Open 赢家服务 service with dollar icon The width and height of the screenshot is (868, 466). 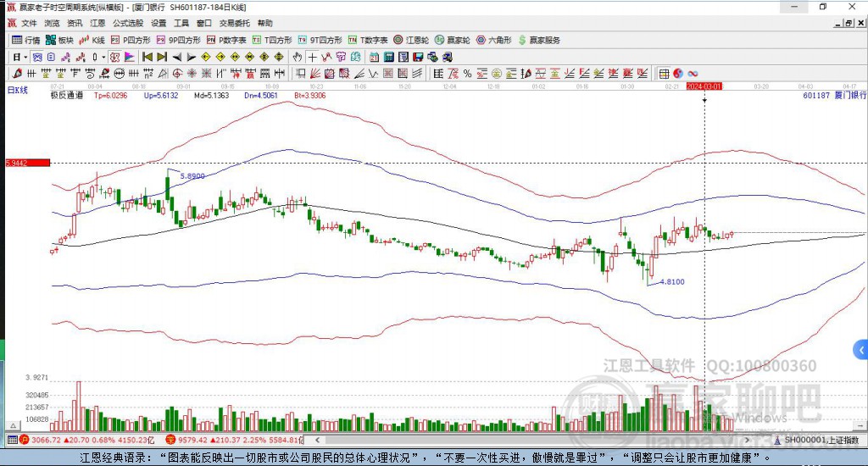[x=539, y=40]
